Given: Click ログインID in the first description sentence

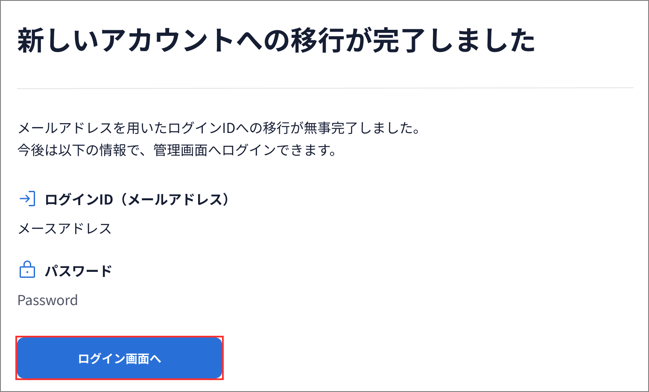Looking at the screenshot, I should tap(196, 128).
